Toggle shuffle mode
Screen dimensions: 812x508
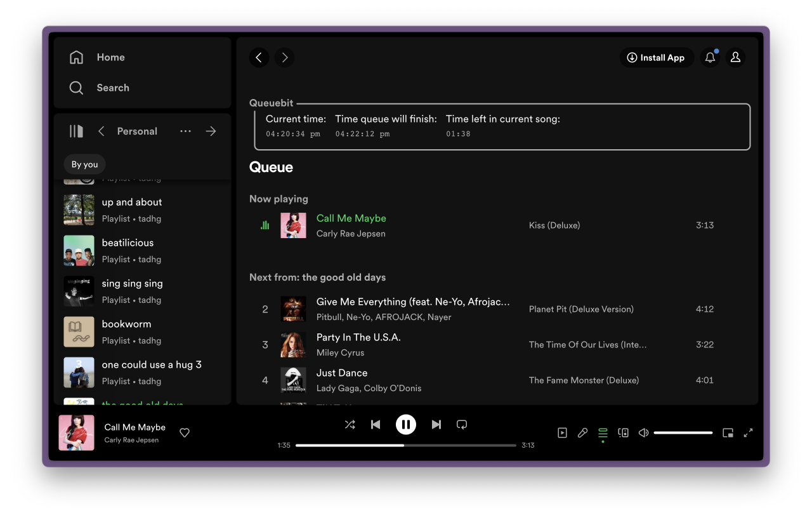click(x=350, y=425)
